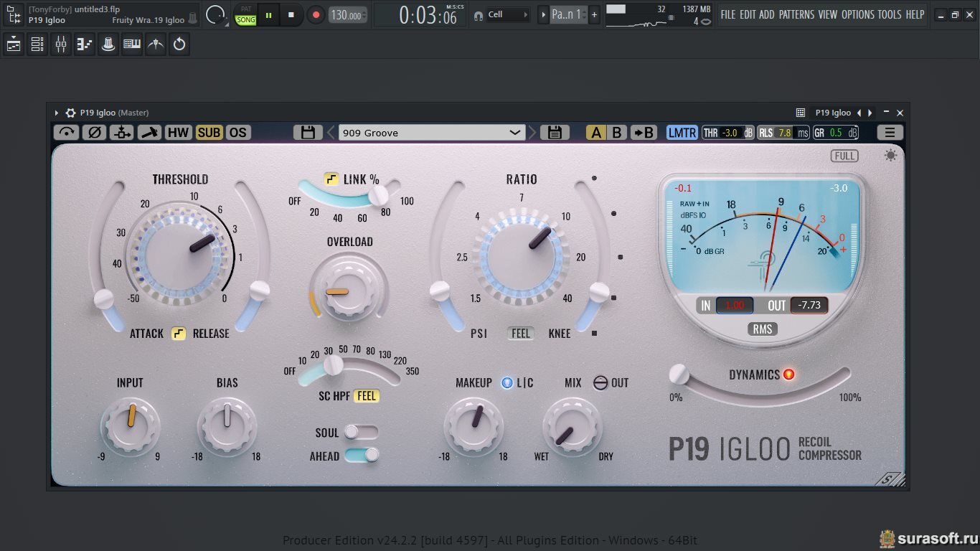Click the hammer icon in plugin toolbar
The width and height of the screenshot is (980, 551).
149,132
